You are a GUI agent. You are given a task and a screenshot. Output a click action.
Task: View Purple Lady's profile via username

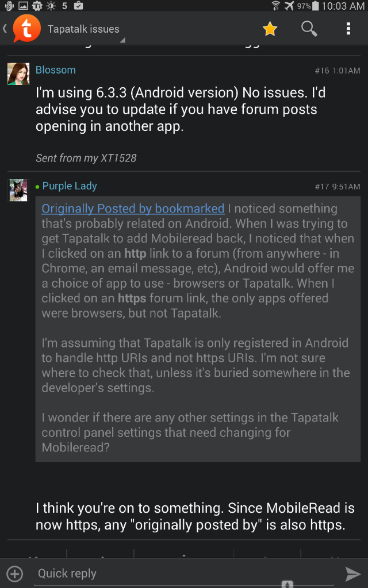point(70,186)
